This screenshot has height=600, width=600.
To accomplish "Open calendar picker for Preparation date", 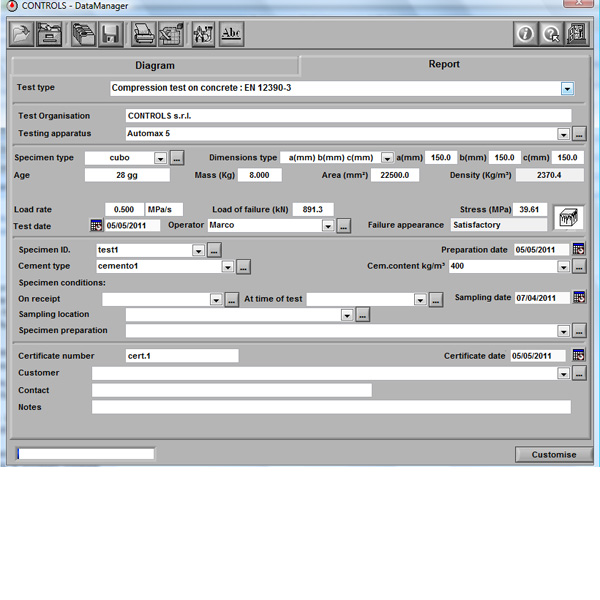I will [579, 249].
